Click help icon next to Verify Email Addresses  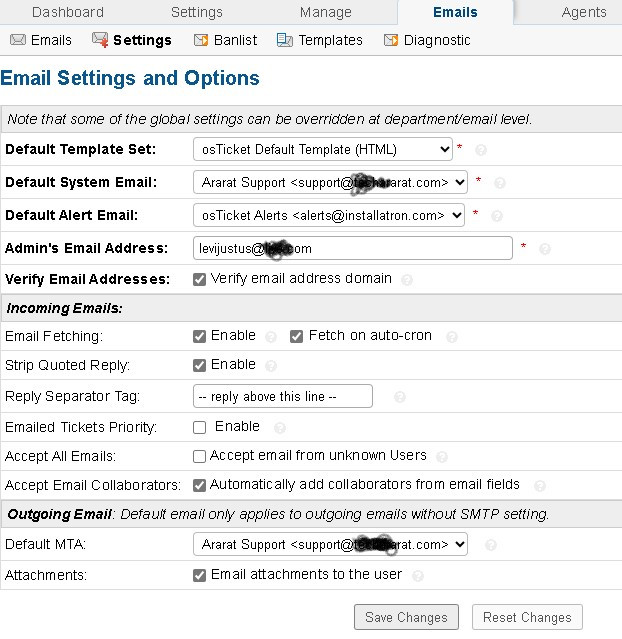[407, 280]
